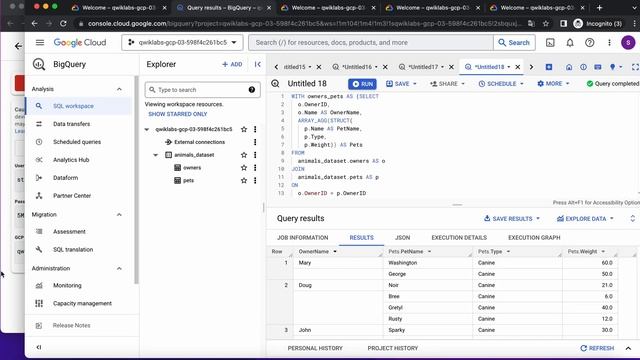Close the Untitled17 query tab
The image size is (640, 360).
pyautogui.click(x=451, y=67)
